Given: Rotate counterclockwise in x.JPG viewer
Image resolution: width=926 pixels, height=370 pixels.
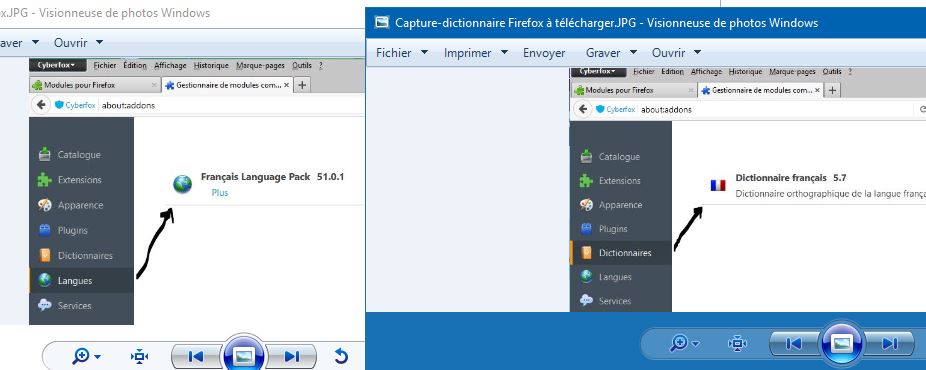Looking at the screenshot, I should (x=341, y=356).
